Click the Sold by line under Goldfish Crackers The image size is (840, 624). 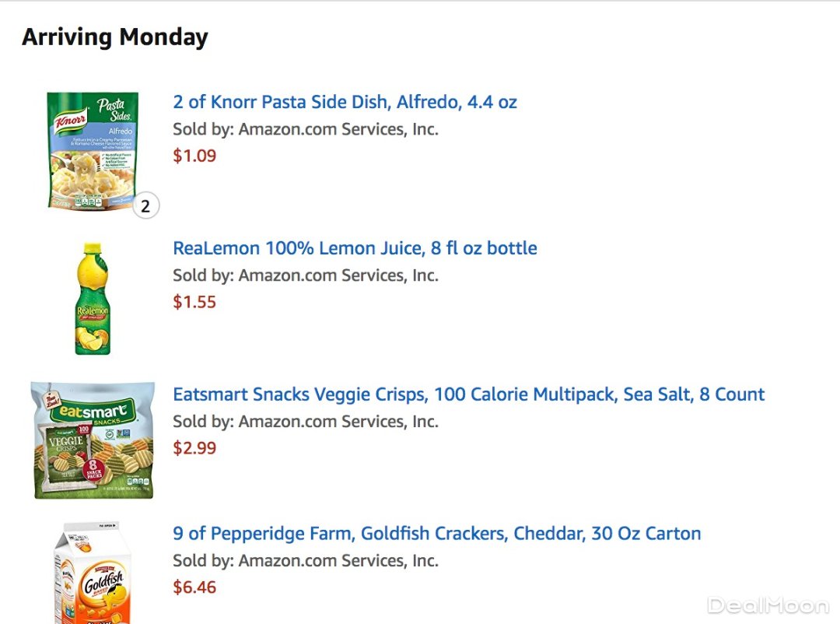click(x=306, y=560)
